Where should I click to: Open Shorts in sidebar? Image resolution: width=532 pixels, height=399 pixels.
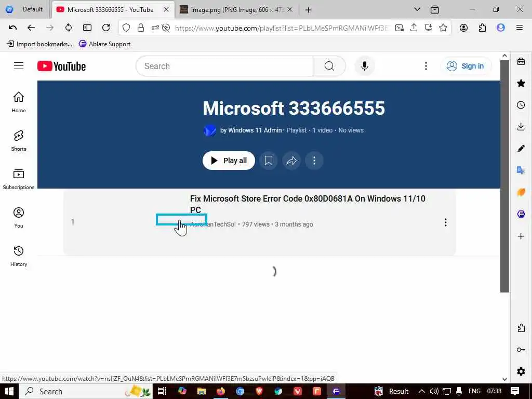click(x=19, y=140)
